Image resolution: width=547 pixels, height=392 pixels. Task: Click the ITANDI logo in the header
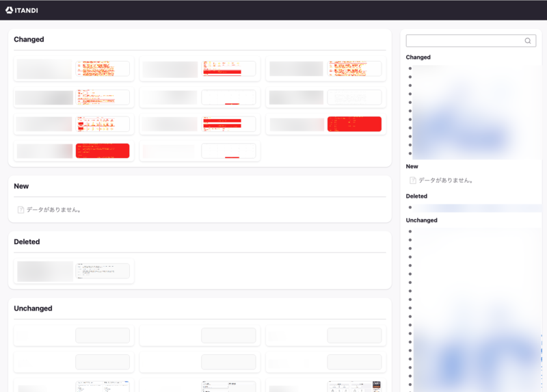pyautogui.click(x=22, y=10)
